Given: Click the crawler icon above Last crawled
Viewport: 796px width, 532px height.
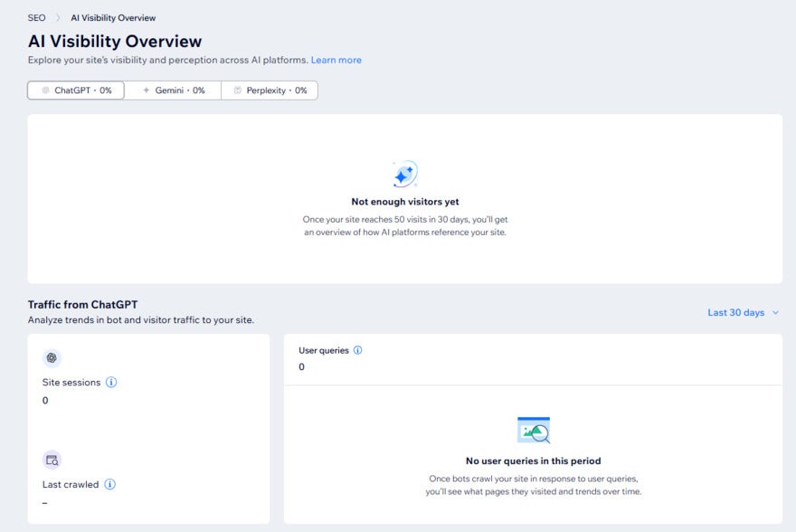Looking at the screenshot, I should (x=52, y=460).
